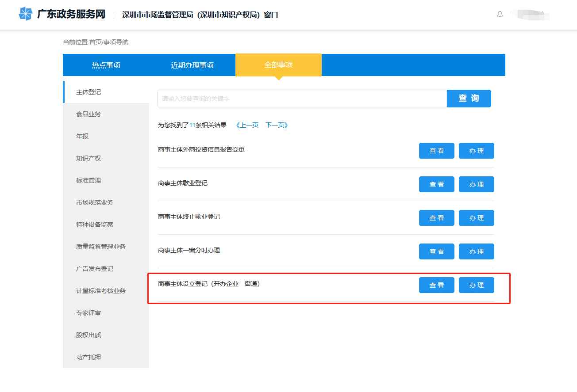
Task: Click 办理 for 商事主体外商投资信息报告变更
Action: point(477,151)
